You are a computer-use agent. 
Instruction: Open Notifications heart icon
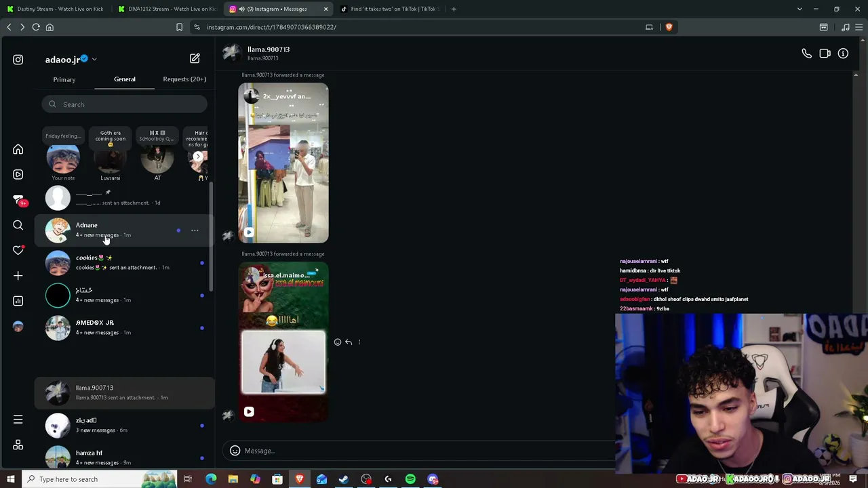[x=18, y=250]
